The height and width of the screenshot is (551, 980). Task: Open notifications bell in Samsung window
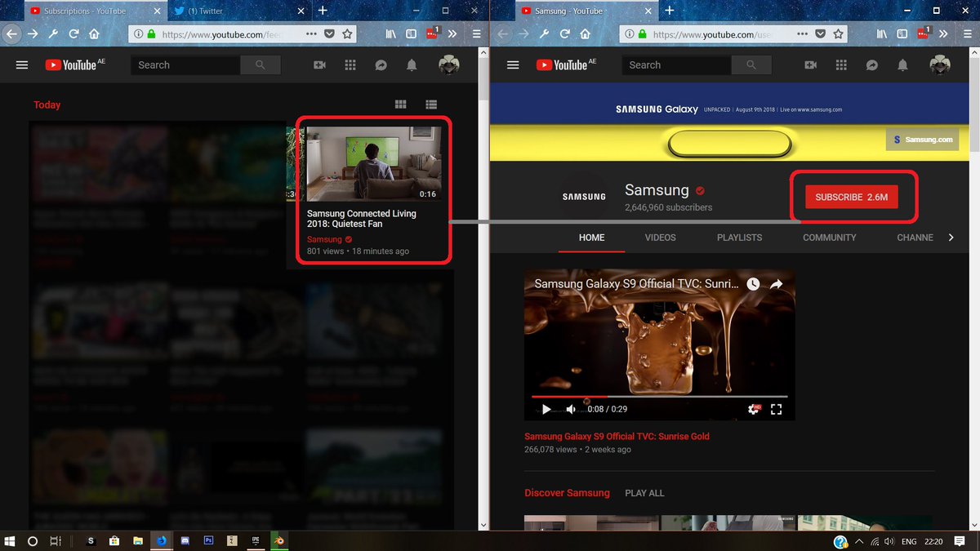click(x=902, y=65)
